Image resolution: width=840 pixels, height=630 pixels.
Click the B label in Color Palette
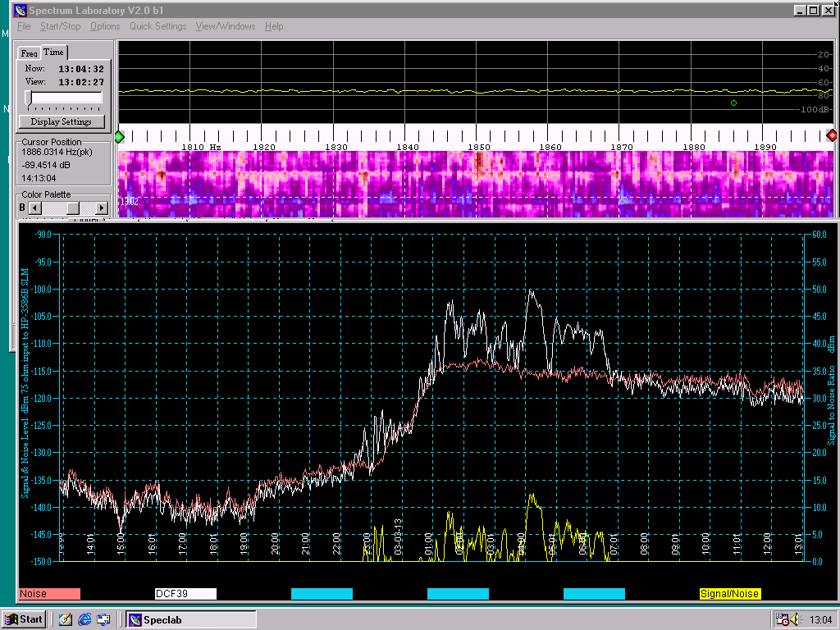22,208
